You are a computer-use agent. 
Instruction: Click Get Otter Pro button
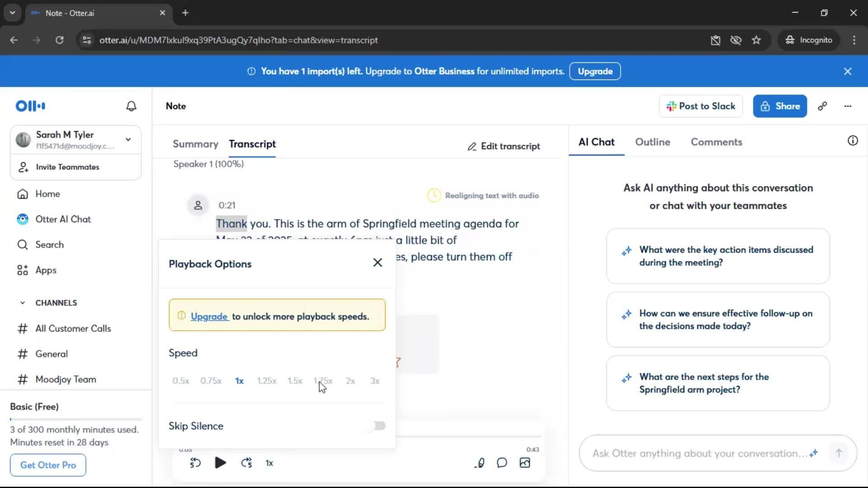click(48, 465)
